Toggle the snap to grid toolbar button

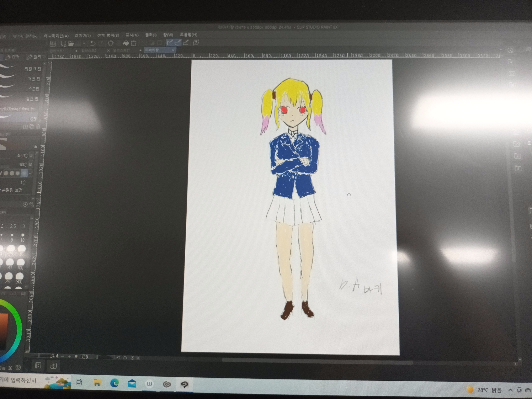[186, 43]
